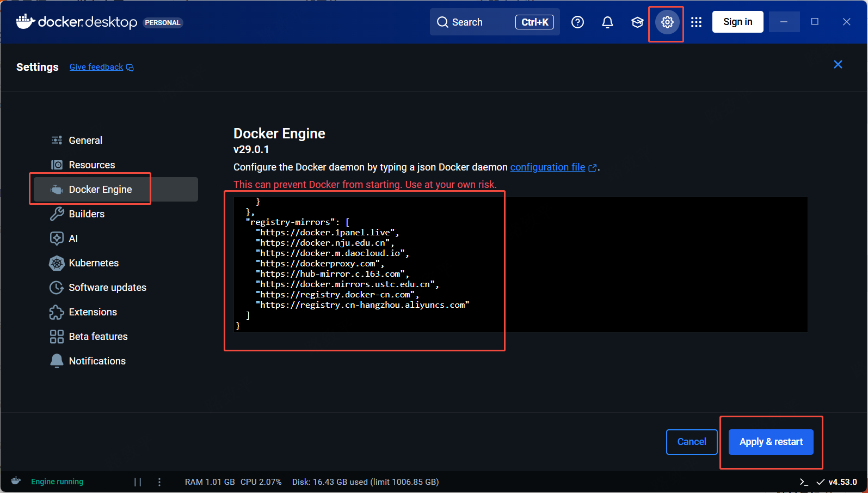Click Cancel button
Viewport: 868px width, 493px height.
(x=692, y=442)
